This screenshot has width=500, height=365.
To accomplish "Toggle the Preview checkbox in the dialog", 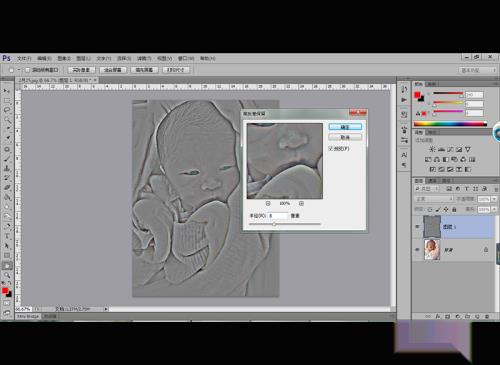I will (x=331, y=148).
